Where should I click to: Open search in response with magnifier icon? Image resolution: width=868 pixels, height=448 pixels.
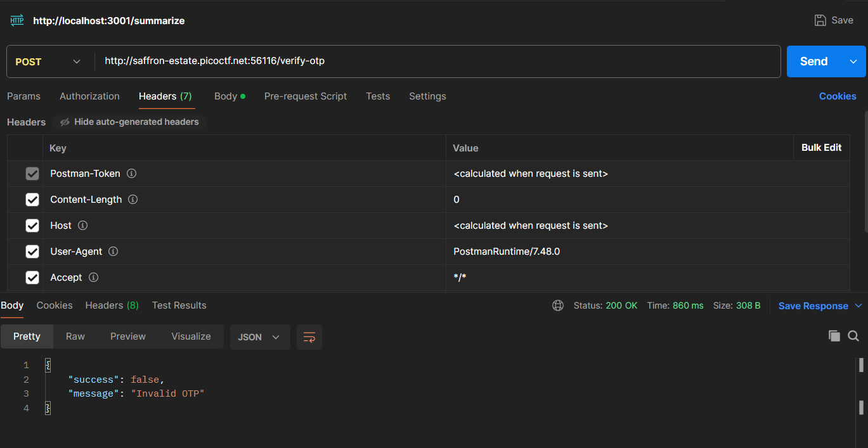(x=853, y=336)
